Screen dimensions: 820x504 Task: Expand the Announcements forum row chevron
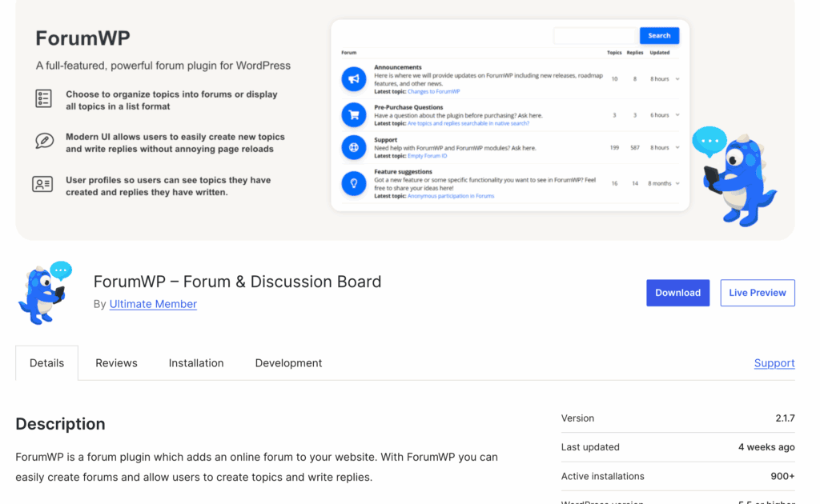coord(677,79)
